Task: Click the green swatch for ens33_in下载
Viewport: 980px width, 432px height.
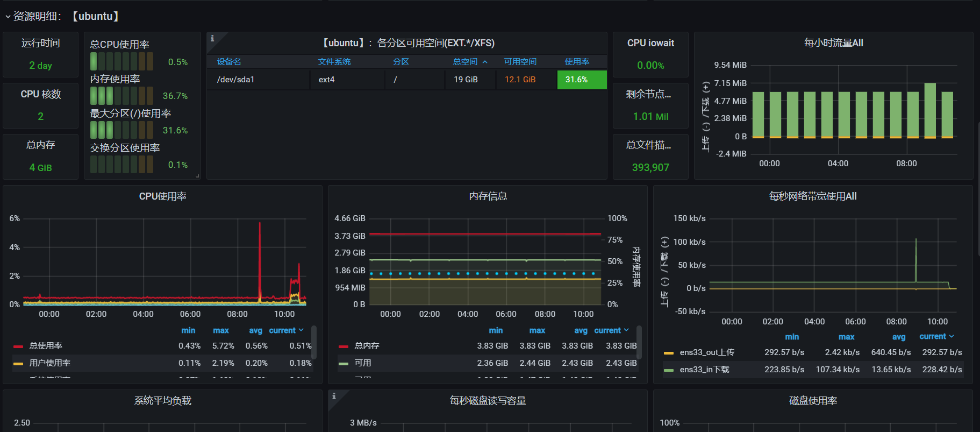Action: [669, 370]
